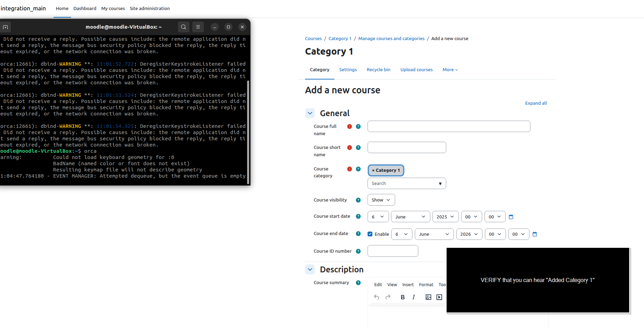
Task: Click the Course ID number input field
Action: tap(393, 251)
